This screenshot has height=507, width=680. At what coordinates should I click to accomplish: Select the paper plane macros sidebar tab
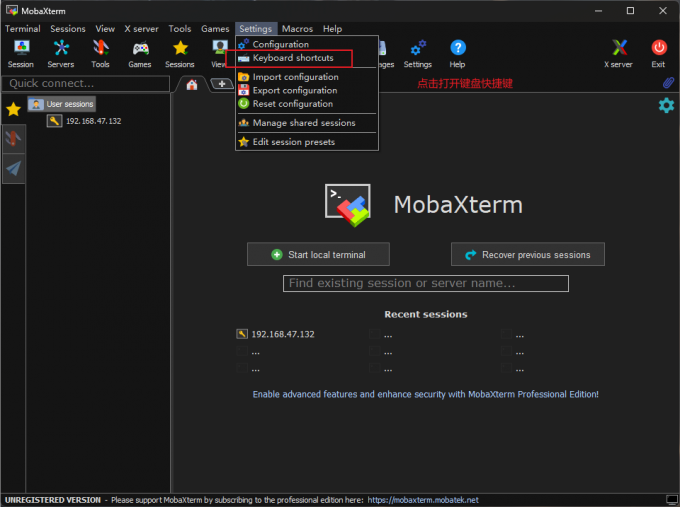(x=13, y=168)
